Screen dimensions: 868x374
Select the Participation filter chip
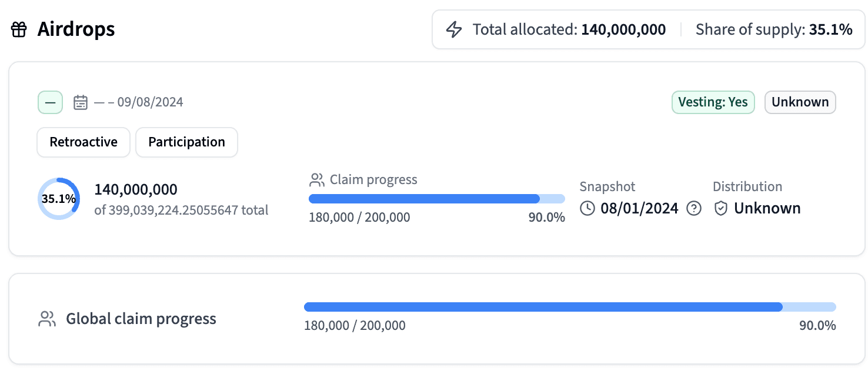[186, 142]
